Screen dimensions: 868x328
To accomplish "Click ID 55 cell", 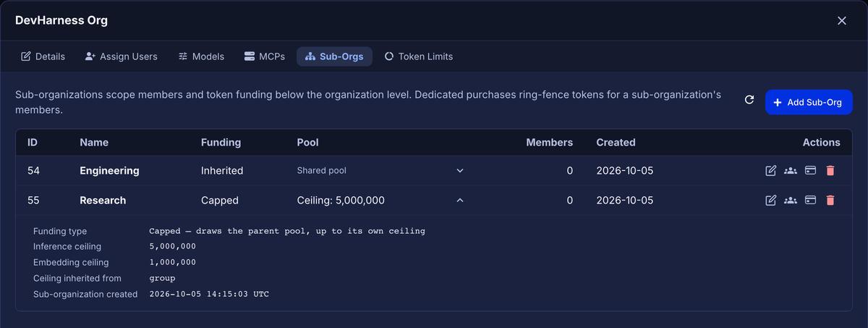I will [x=34, y=200].
